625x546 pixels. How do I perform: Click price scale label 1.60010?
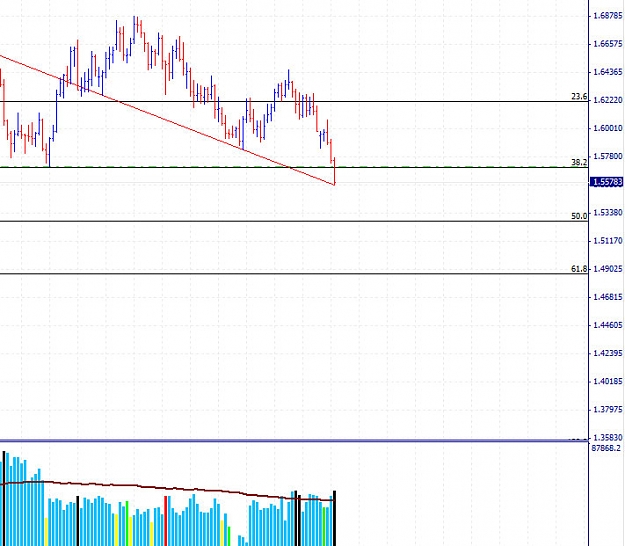pos(608,128)
